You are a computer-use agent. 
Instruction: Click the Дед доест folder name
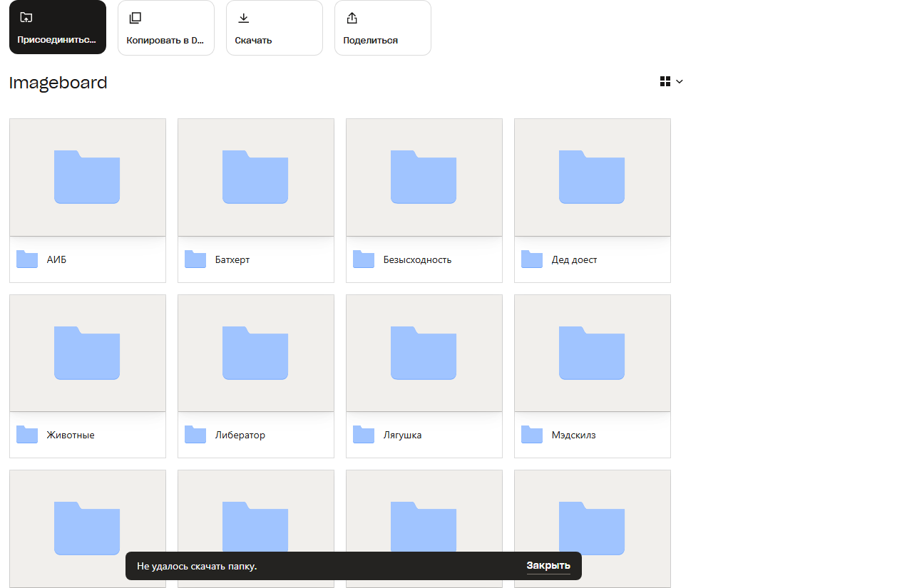(574, 260)
